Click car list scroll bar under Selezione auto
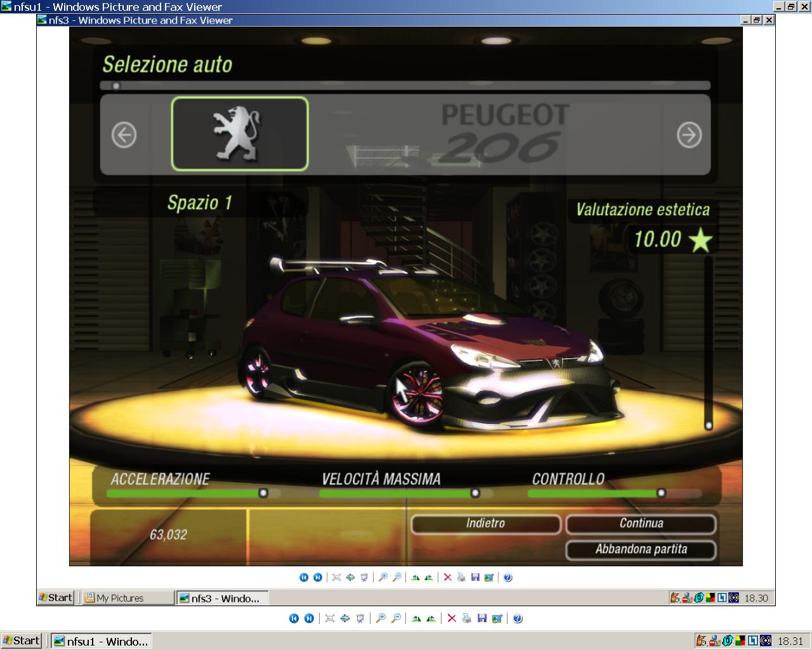The width and height of the screenshot is (812, 650). [405, 86]
